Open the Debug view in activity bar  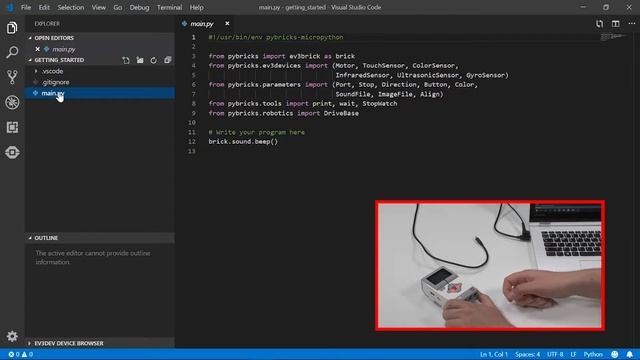click(12, 102)
